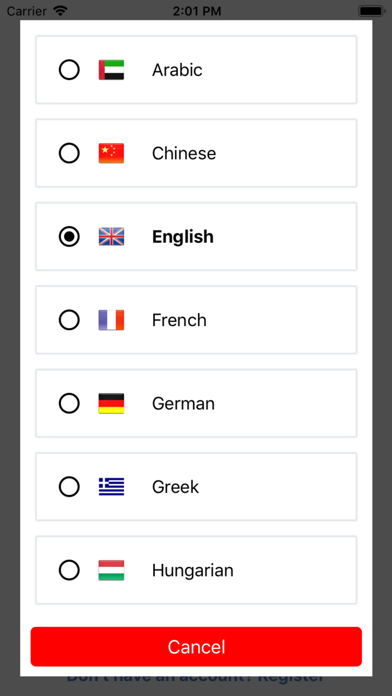Viewport: 392px width, 696px height.
Task: Select the Arabic radio button
Action: click(x=69, y=70)
